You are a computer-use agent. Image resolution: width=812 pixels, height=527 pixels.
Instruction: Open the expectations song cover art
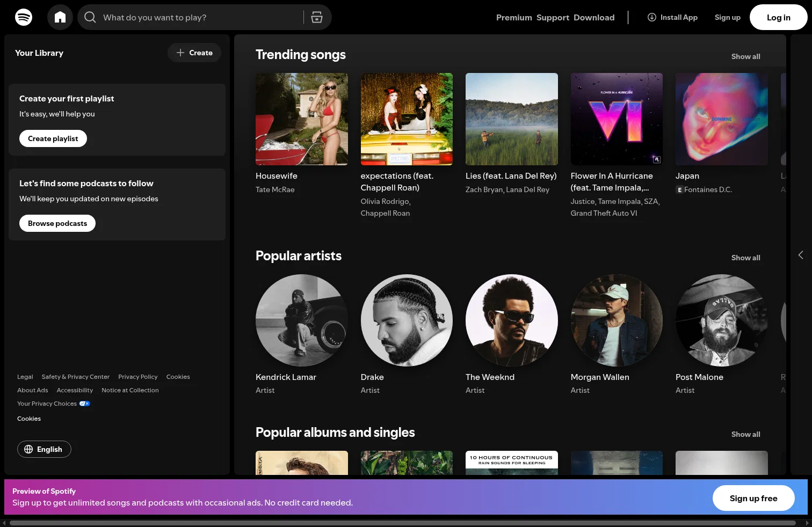(407, 119)
